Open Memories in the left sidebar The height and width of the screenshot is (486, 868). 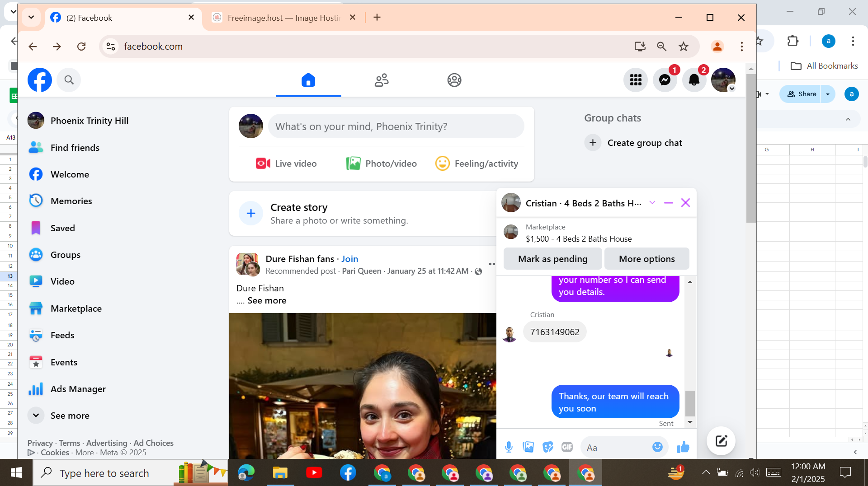coord(71,201)
